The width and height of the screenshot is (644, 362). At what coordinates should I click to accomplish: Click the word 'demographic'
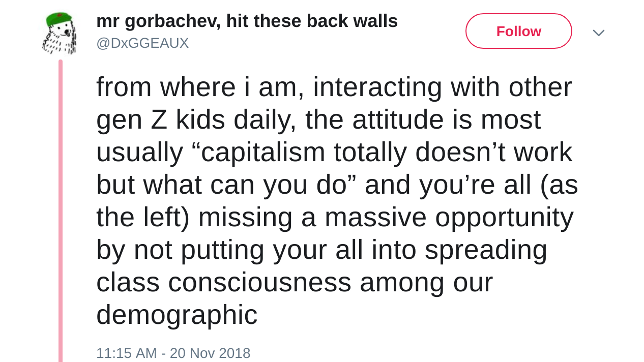pyautogui.click(x=177, y=315)
